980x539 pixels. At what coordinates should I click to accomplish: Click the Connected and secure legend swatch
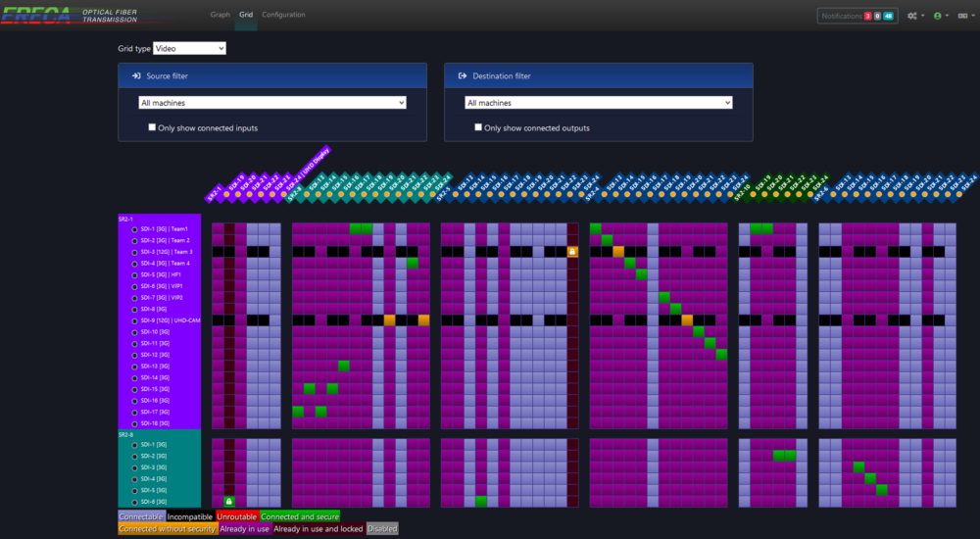(300, 515)
